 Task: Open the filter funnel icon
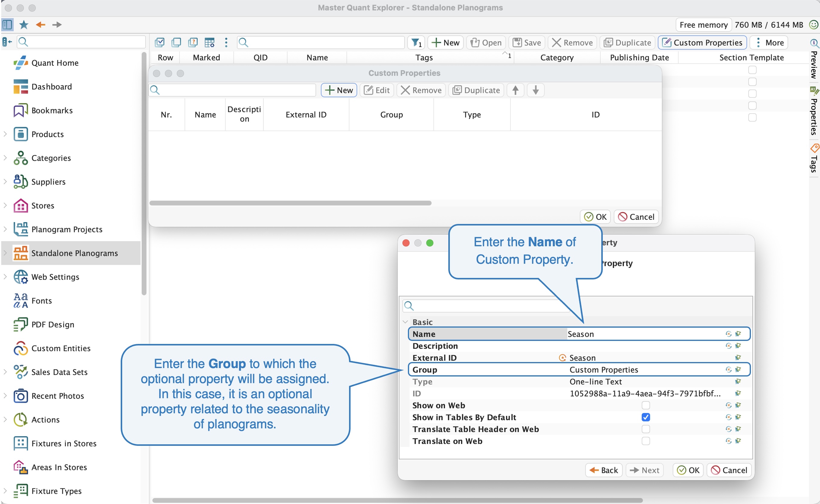point(416,42)
